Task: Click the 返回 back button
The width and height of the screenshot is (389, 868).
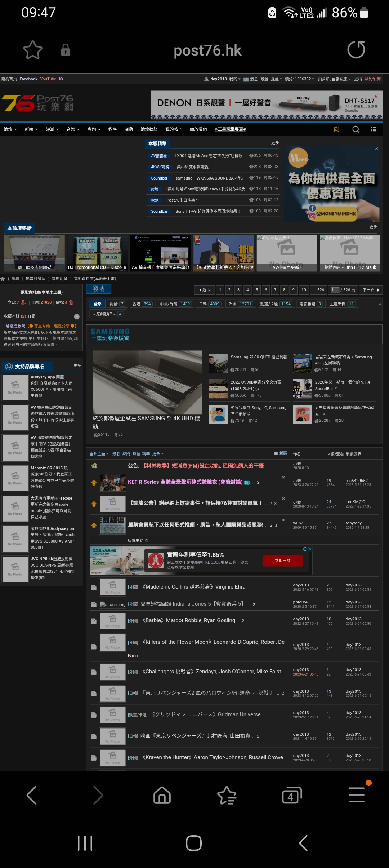Action: click(205, 290)
